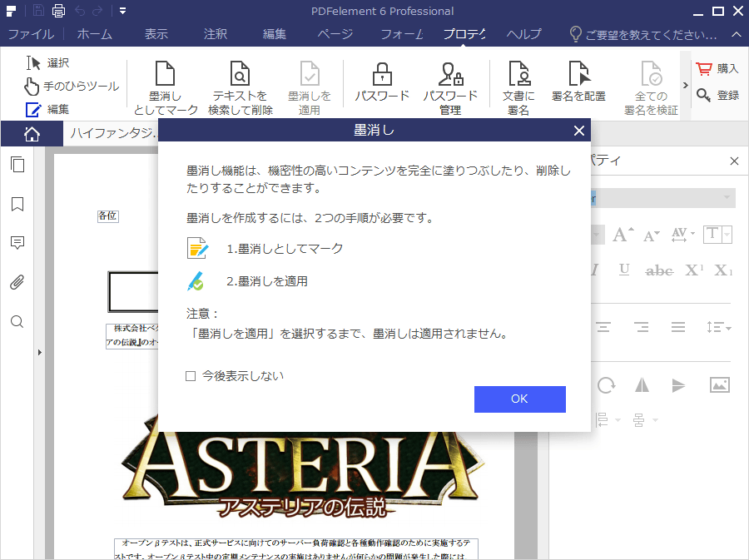Open the bookmarks panel

point(17,204)
